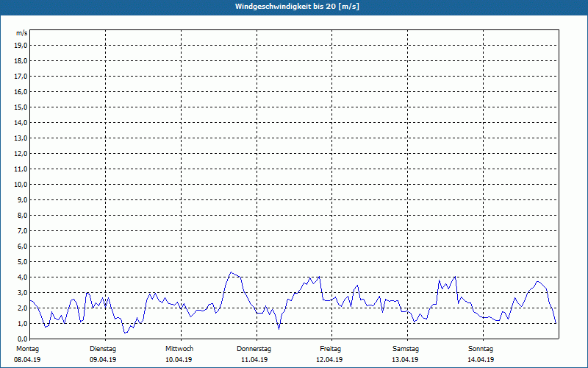
Task: Click the '5,0' y-axis label
Action: (22, 262)
